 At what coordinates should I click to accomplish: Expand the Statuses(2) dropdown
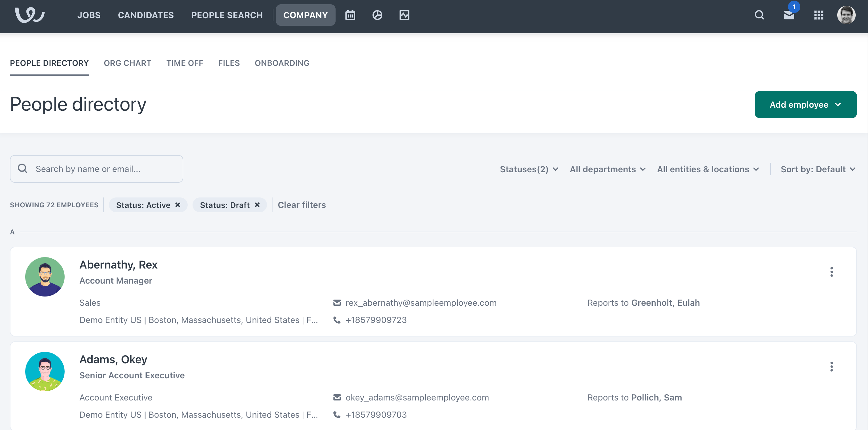click(529, 169)
